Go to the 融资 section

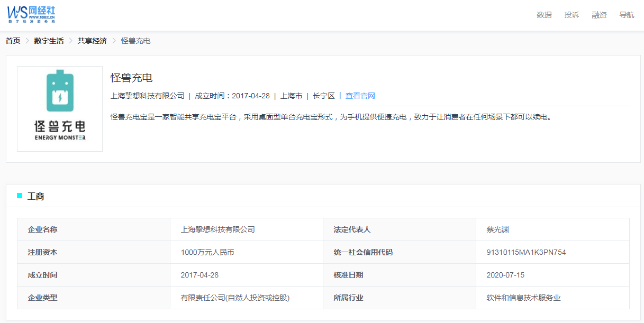(x=599, y=15)
